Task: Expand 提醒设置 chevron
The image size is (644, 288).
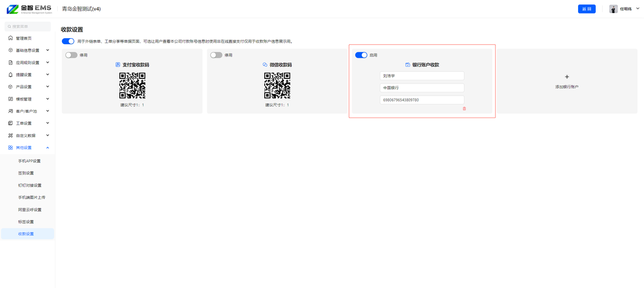Action: tap(48, 74)
